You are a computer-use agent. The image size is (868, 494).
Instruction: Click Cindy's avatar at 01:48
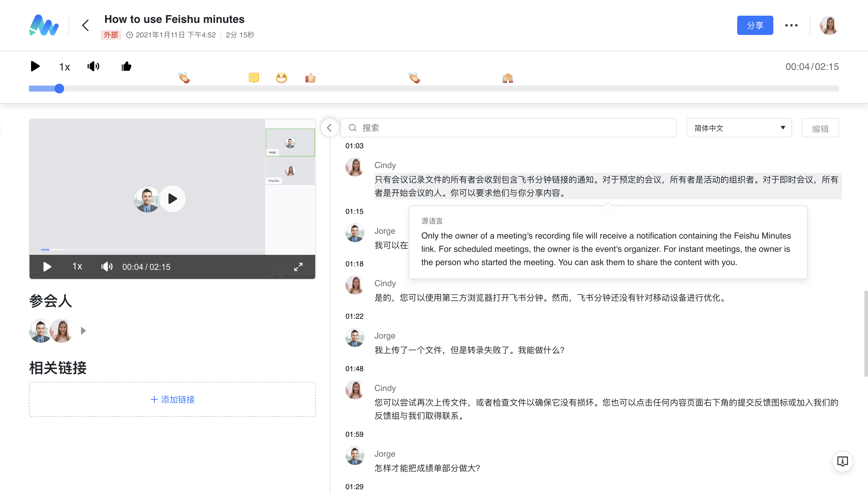click(x=355, y=390)
